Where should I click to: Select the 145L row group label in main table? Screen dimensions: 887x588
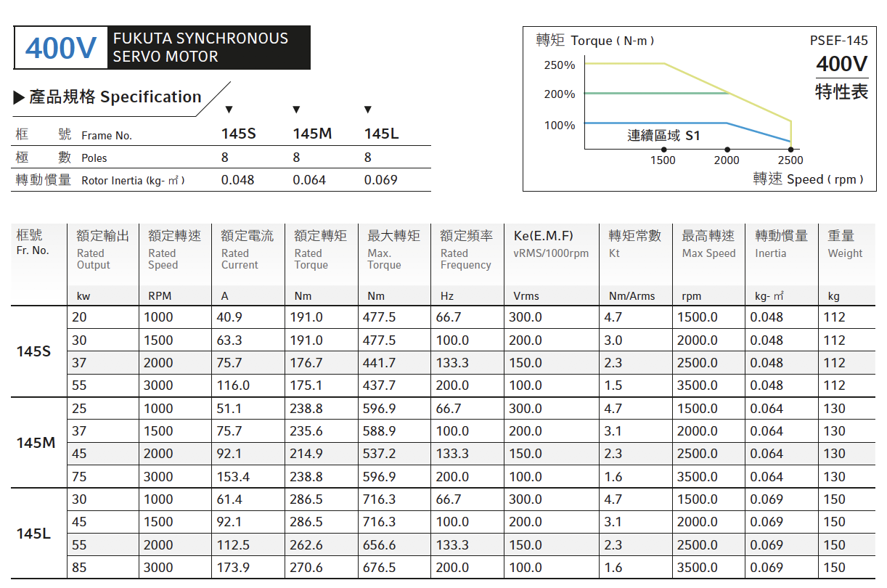coord(33,534)
